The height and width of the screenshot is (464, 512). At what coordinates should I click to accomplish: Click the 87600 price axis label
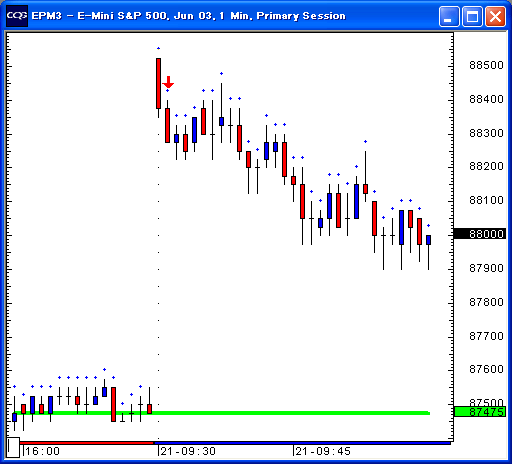tap(486, 369)
